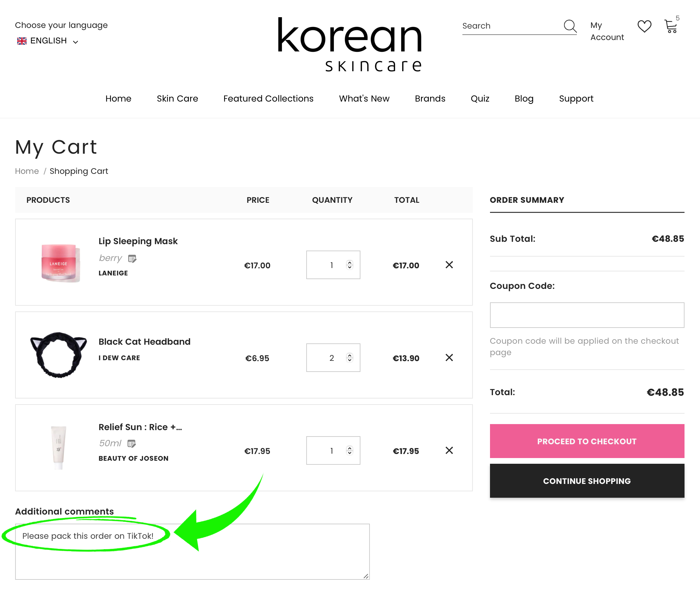The image size is (700, 604).
Task: Remove Relief Sun item from cart
Action: (x=449, y=450)
